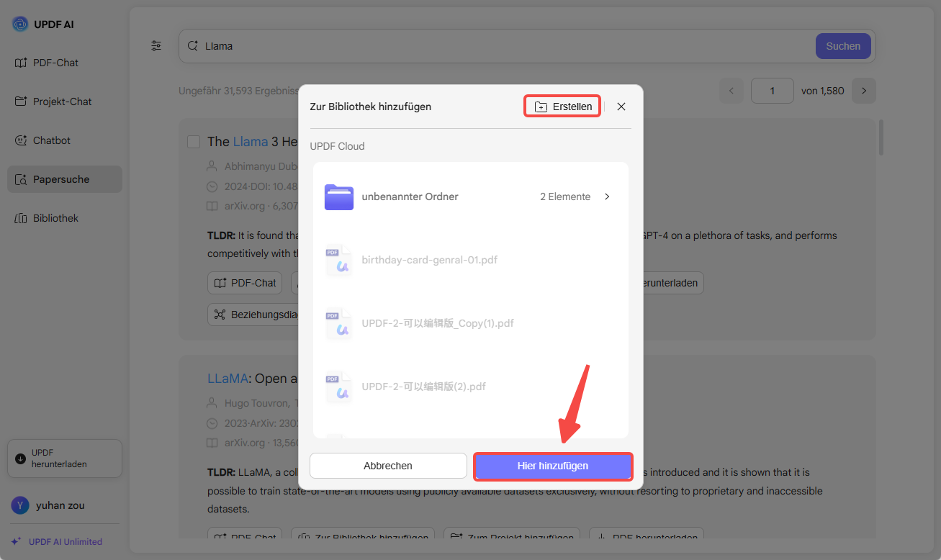Select the unbenannter Ordner folder icon
Screen dimensions: 941x560
coord(339,197)
